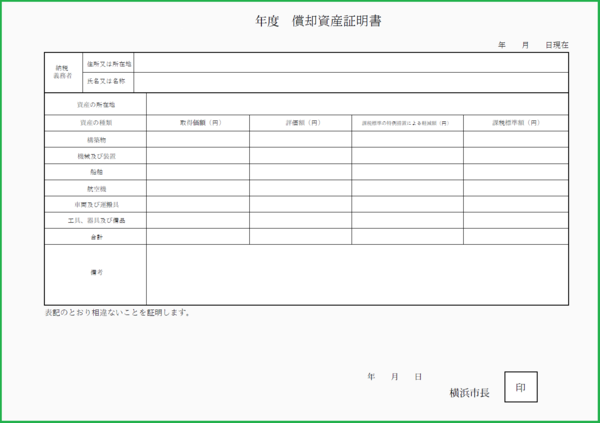
Task: Select the 評価額 cell in 船舶 row
Action: point(300,172)
